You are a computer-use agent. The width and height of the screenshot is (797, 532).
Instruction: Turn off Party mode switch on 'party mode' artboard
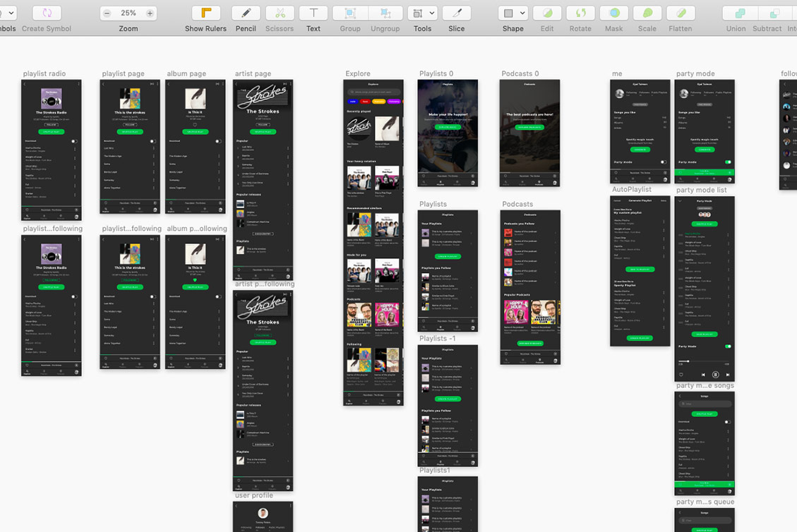pyautogui.click(x=728, y=162)
